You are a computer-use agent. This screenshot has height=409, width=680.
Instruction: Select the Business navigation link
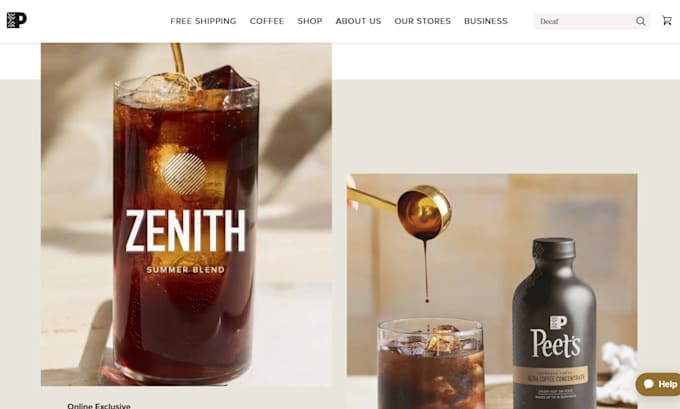pos(486,21)
